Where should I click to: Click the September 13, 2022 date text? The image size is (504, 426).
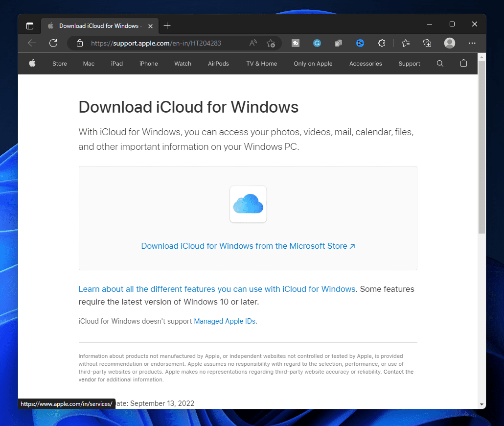pyautogui.click(x=162, y=403)
